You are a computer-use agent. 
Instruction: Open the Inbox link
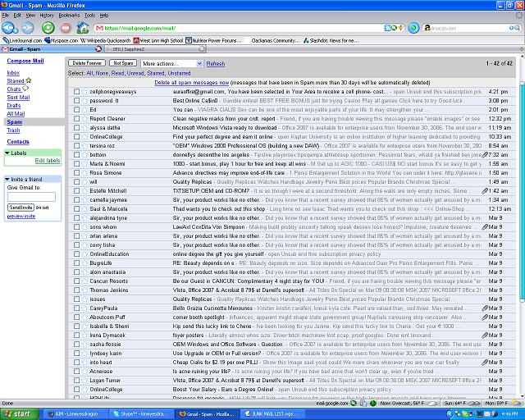(13, 73)
